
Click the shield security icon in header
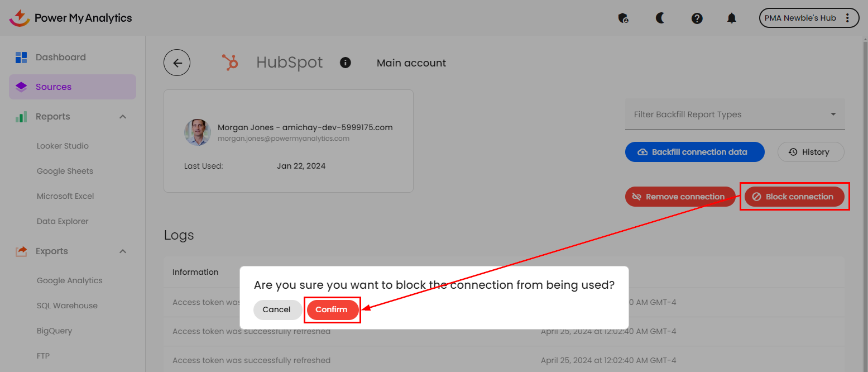tap(624, 18)
